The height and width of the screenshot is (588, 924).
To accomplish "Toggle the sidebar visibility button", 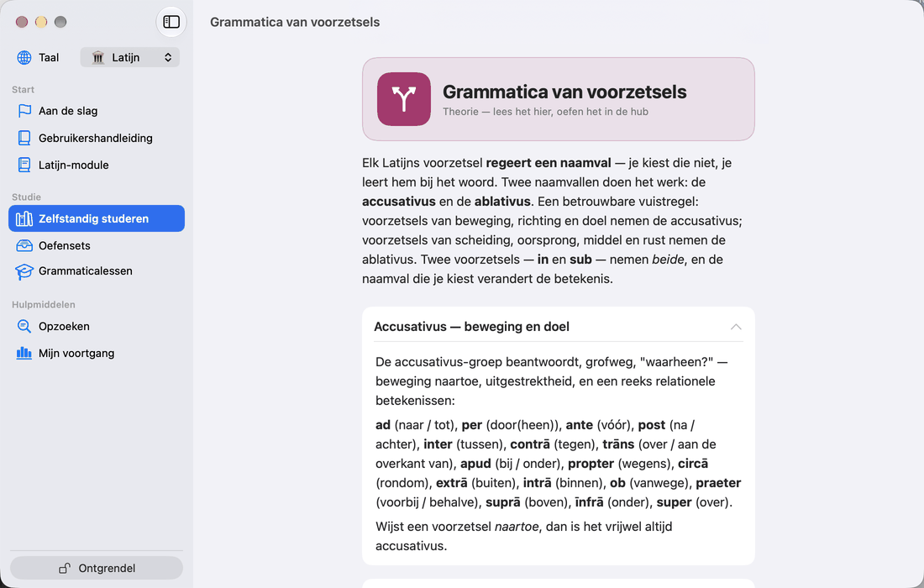I will [x=171, y=22].
